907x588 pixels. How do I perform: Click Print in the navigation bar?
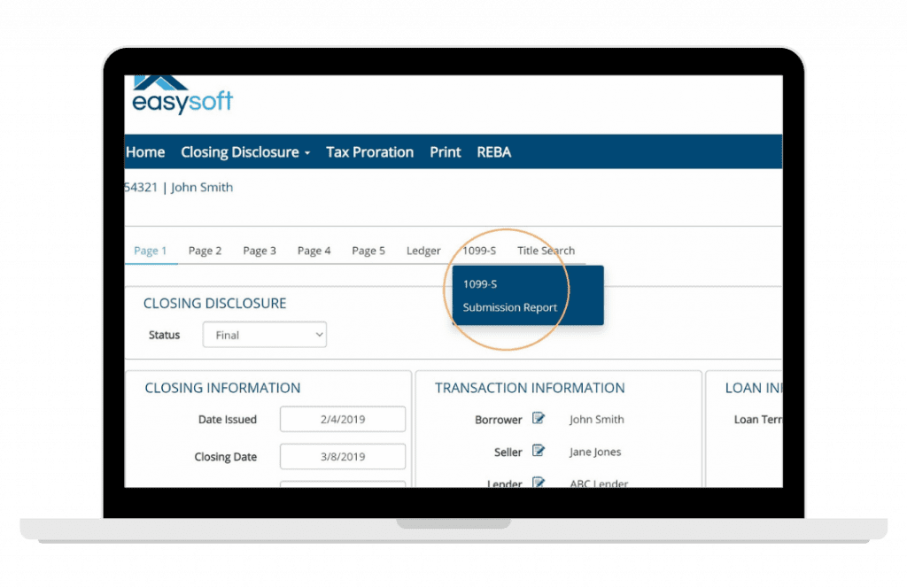click(x=445, y=152)
